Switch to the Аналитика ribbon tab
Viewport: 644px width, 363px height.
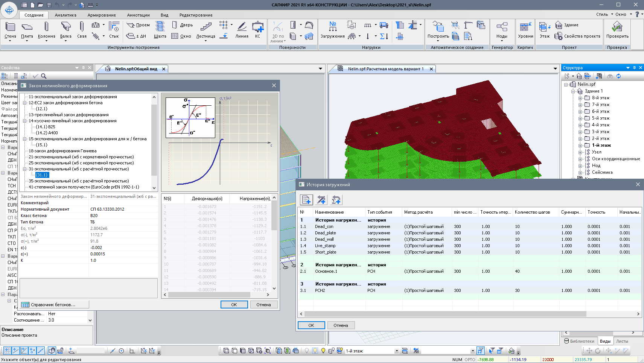click(x=65, y=15)
